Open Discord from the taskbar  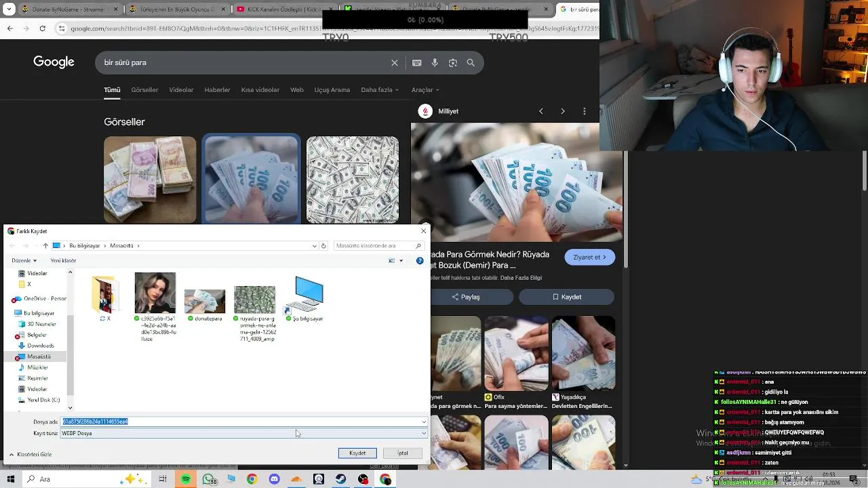(274, 479)
